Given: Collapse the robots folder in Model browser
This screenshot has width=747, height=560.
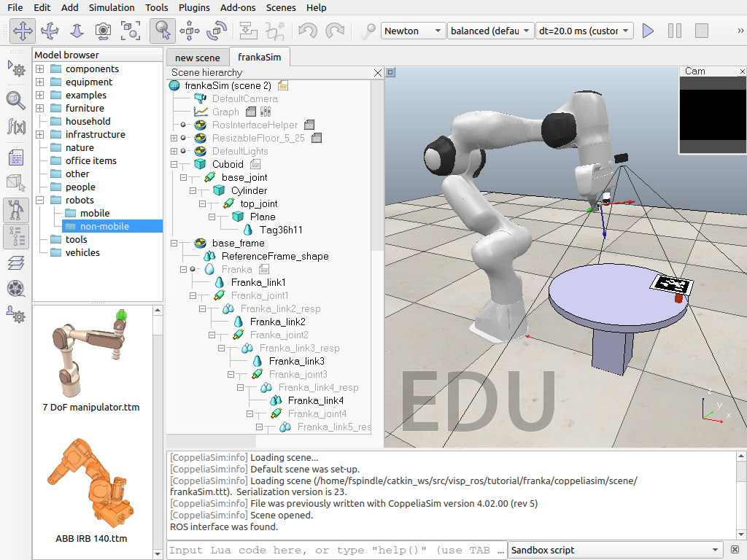Looking at the screenshot, I should coord(40,201).
